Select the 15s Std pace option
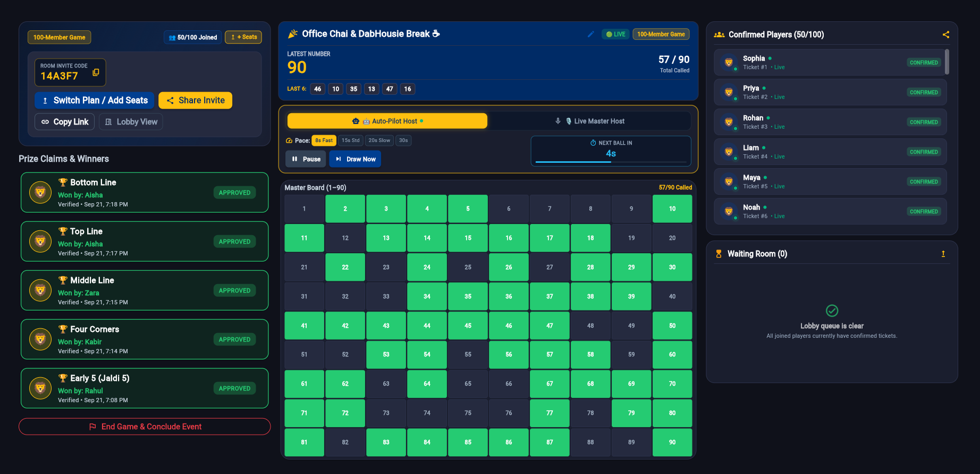Screen dimensions: 980x474 click(x=350, y=140)
